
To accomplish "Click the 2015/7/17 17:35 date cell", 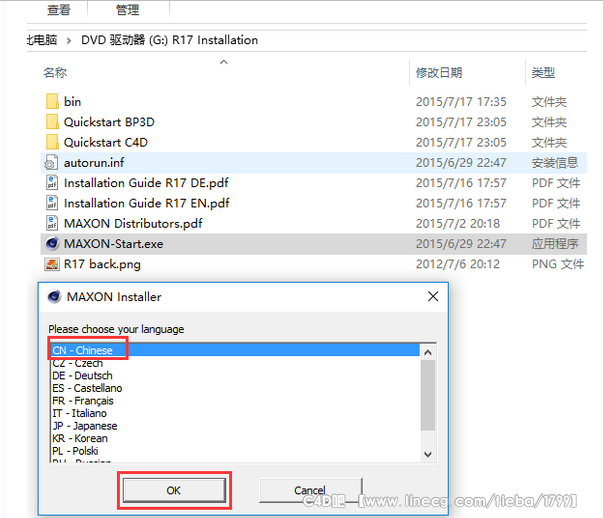I will click(461, 102).
